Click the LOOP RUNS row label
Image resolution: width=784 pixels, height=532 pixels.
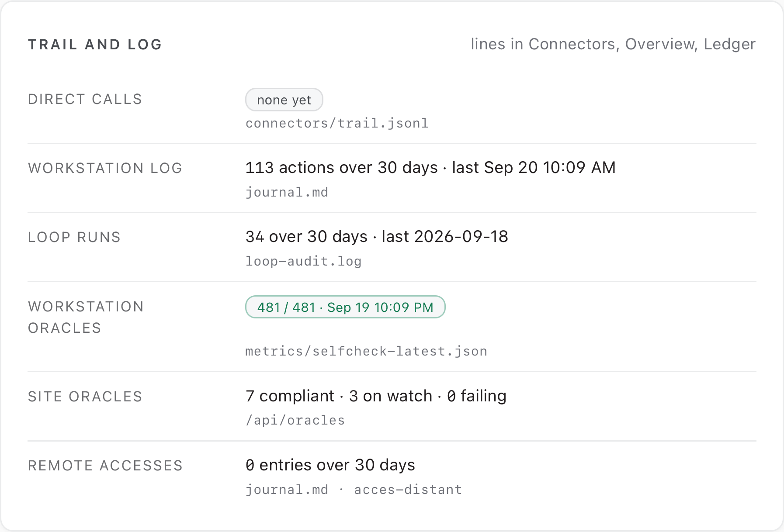pyautogui.click(x=74, y=237)
